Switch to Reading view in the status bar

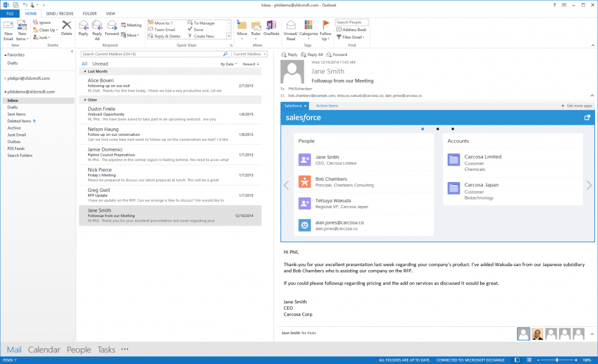(x=529, y=360)
